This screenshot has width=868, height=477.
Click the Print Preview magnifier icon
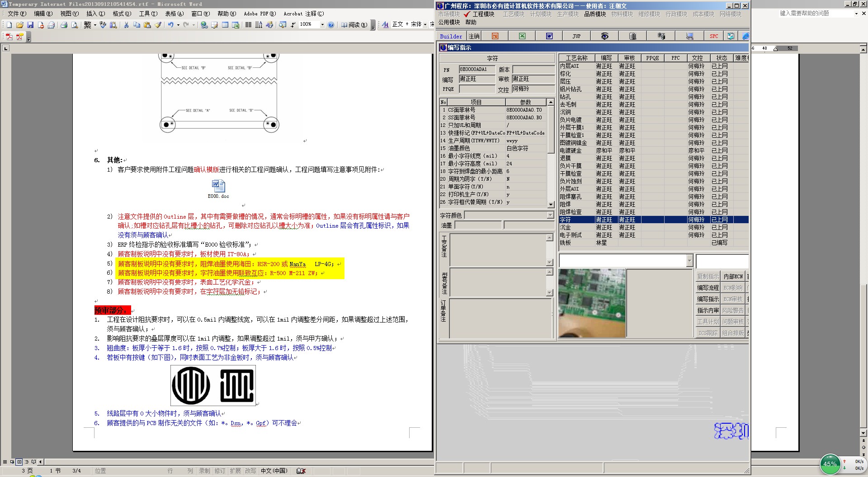coord(75,25)
